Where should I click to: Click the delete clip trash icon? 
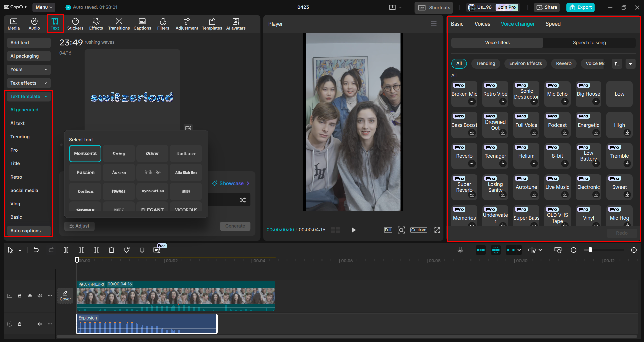point(112,250)
